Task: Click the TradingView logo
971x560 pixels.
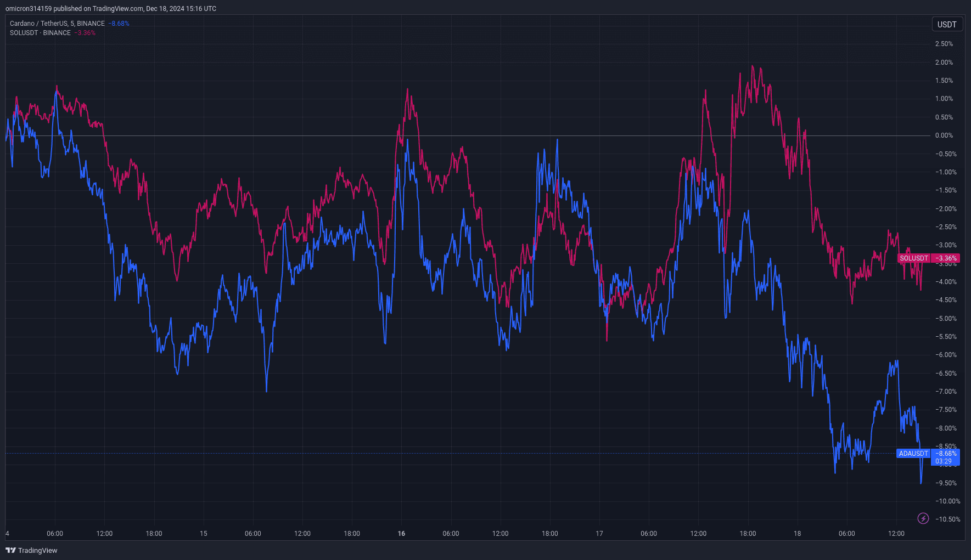Action: pyautogui.click(x=31, y=550)
